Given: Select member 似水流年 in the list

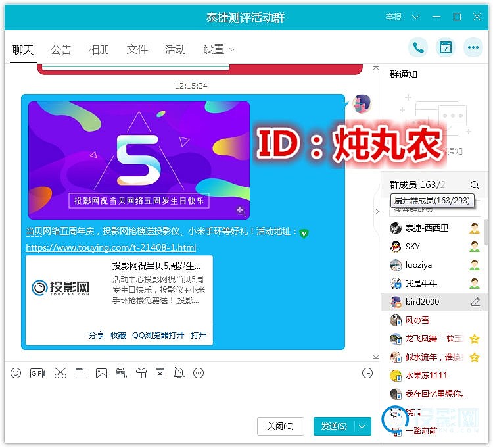Looking at the screenshot, I should pyautogui.click(x=434, y=357).
